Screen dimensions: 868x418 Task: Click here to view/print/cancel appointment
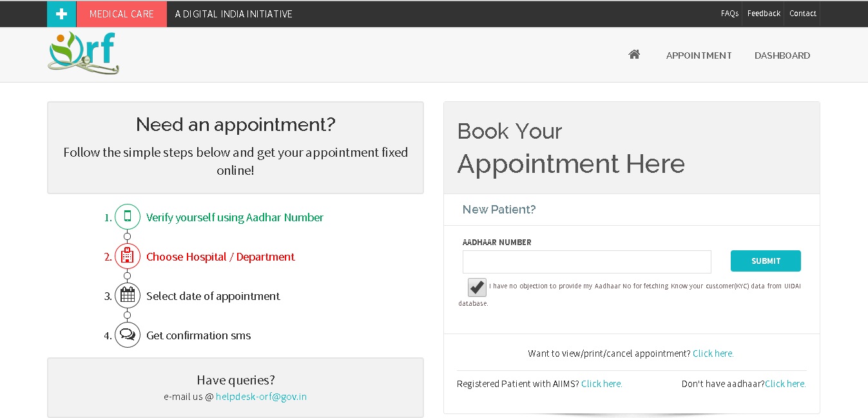click(x=713, y=353)
